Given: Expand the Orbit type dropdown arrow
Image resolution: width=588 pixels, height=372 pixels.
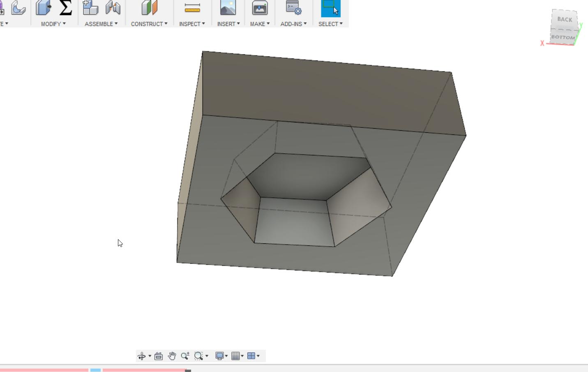Looking at the screenshot, I should coord(150,356).
